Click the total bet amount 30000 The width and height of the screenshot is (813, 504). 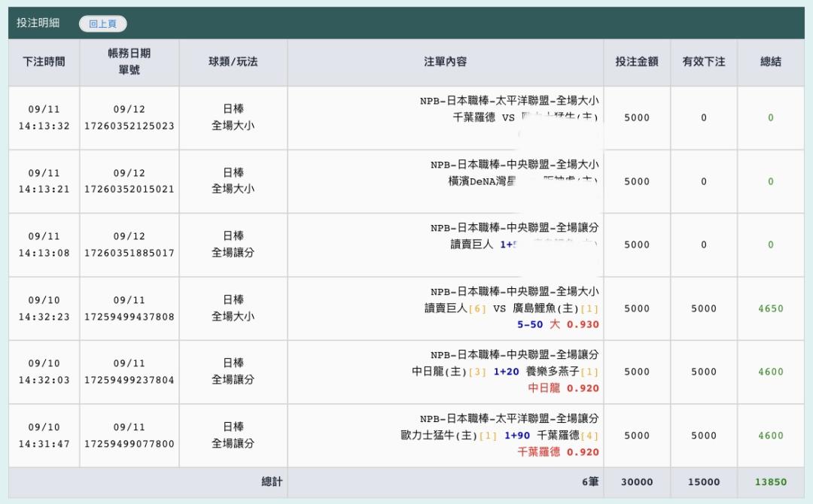pyautogui.click(x=637, y=481)
